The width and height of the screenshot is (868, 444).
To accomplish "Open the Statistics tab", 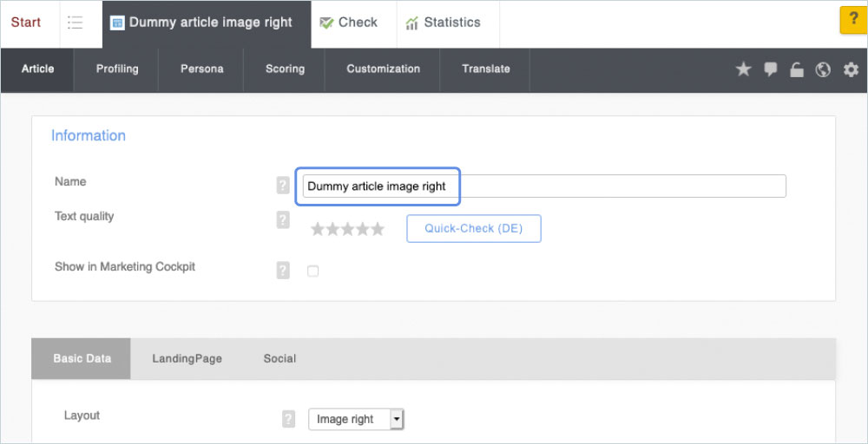I will coord(448,23).
